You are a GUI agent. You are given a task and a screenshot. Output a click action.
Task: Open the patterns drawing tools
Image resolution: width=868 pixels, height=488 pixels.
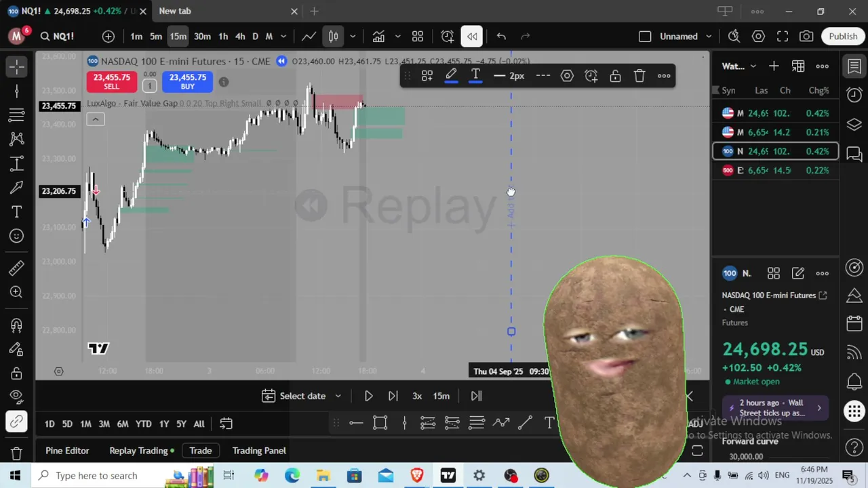17,139
